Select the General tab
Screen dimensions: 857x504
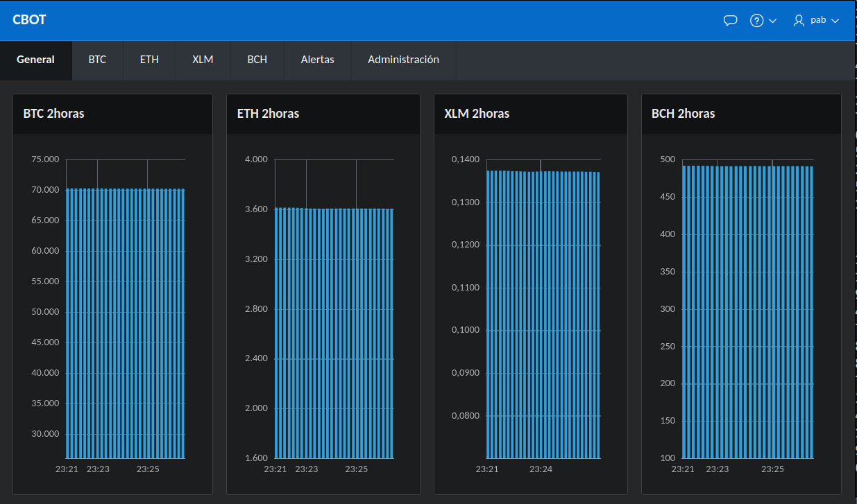35,60
